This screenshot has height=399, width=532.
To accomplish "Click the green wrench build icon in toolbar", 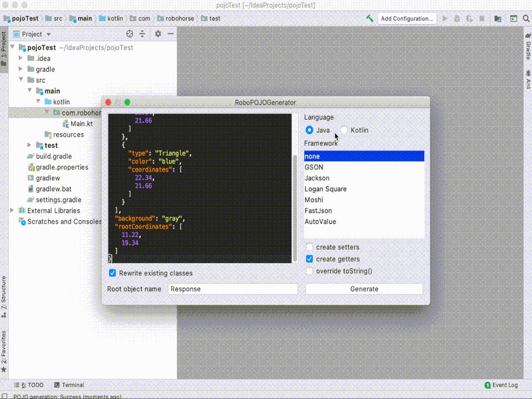I will pos(369,18).
